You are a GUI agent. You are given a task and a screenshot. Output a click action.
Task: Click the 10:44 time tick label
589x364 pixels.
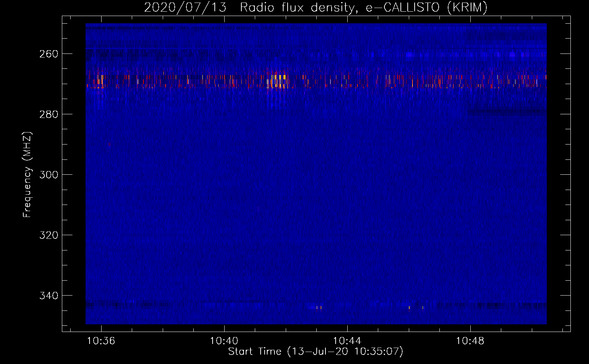[x=347, y=341]
